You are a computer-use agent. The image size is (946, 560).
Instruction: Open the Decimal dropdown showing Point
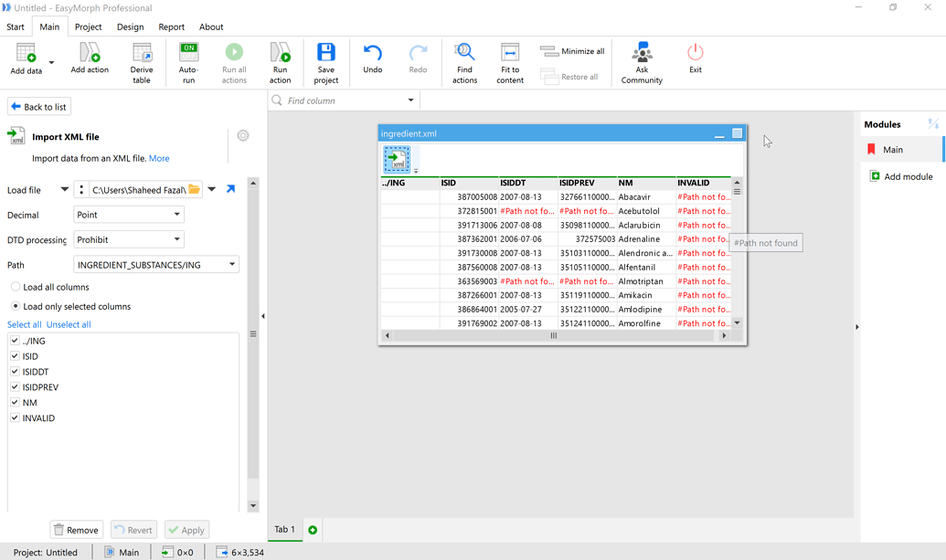[126, 215]
